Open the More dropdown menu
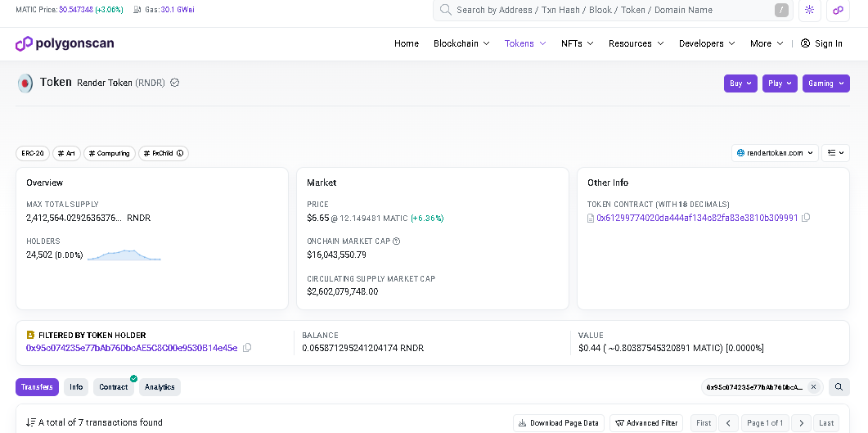This screenshot has height=433, width=868. (767, 43)
